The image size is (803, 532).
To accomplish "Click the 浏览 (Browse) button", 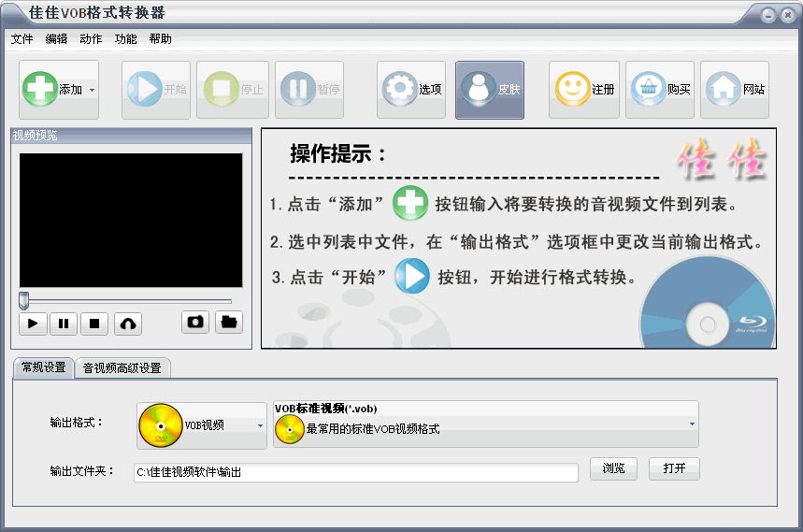I will tap(613, 468).
